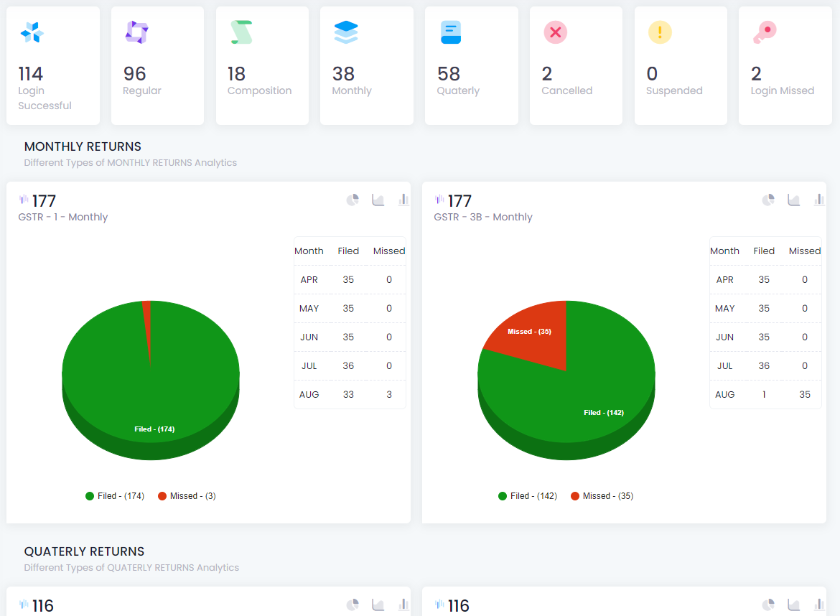This screenshot has height=616, width=840.
Task: Toggle the Missed - (3) legend item
Action: [x=187, y=496]
